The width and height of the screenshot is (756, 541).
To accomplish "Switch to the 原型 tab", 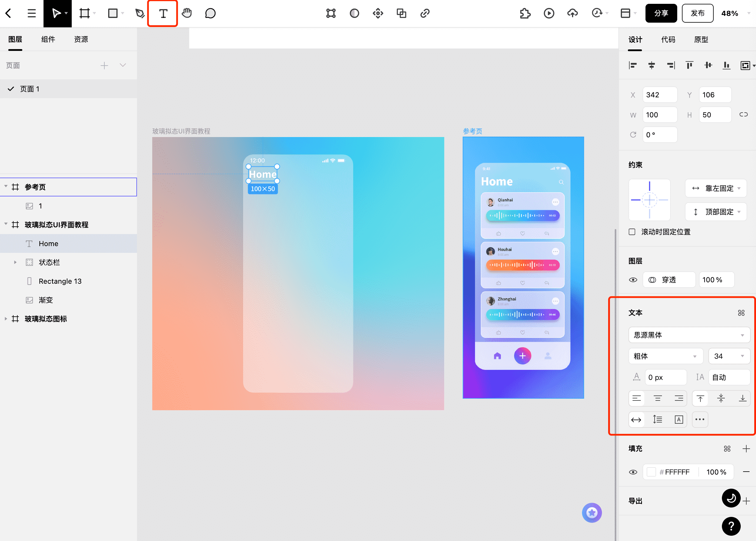I will click(x=701, y=40).
